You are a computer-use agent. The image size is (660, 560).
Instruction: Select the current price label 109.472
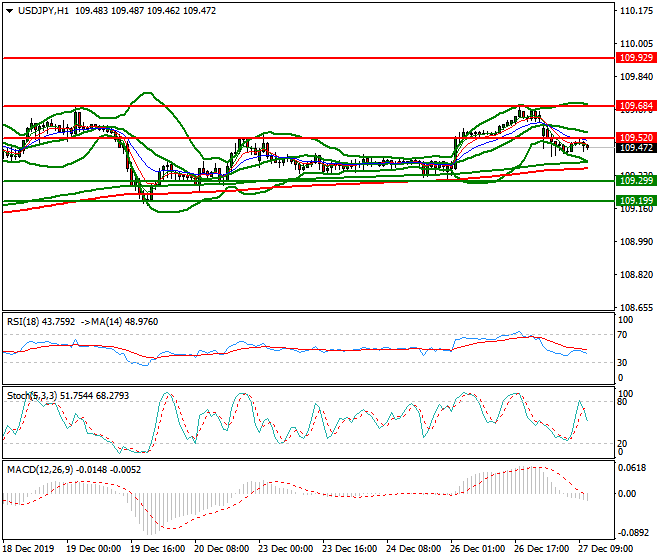pyautogui.click(x=636, y=148)
